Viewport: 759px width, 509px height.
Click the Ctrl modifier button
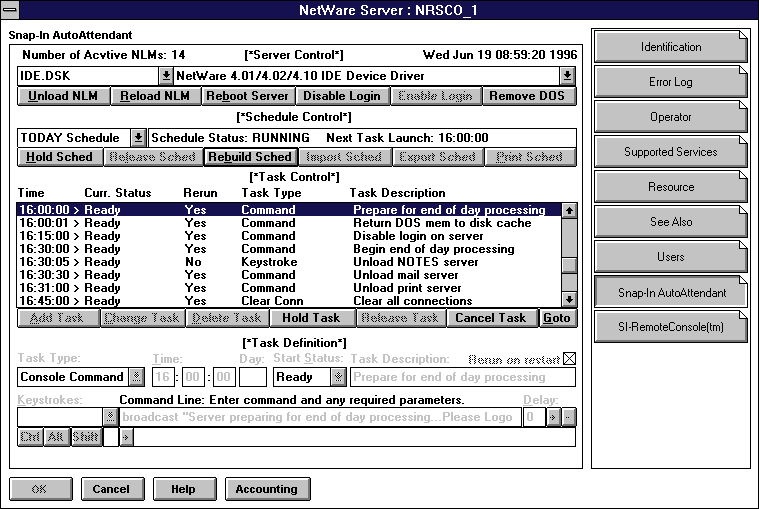[x=30, y=437]
